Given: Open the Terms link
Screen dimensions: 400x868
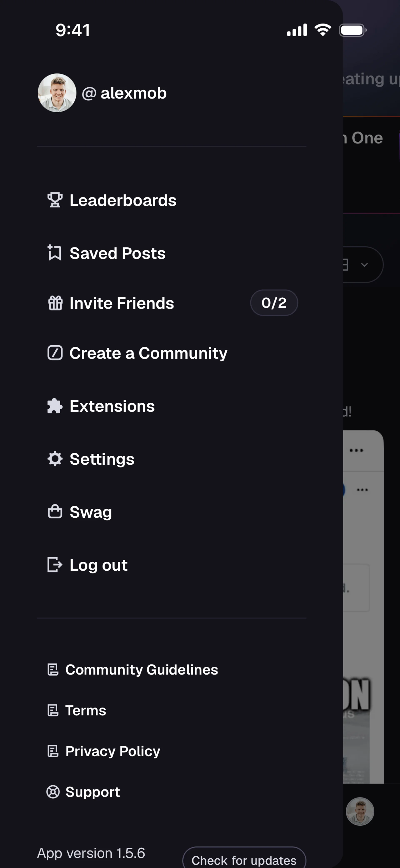Looking at the screenshot, I should [86, 710].
